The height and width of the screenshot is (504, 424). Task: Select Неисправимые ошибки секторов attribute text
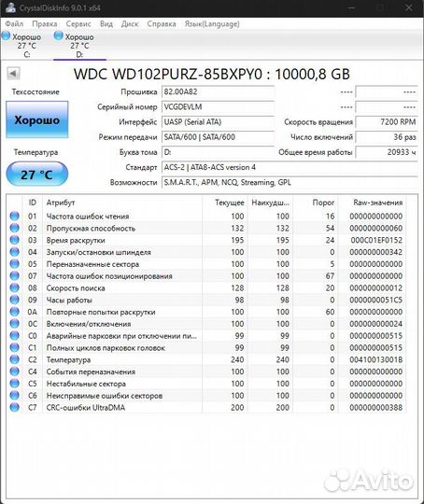point(105,396)
